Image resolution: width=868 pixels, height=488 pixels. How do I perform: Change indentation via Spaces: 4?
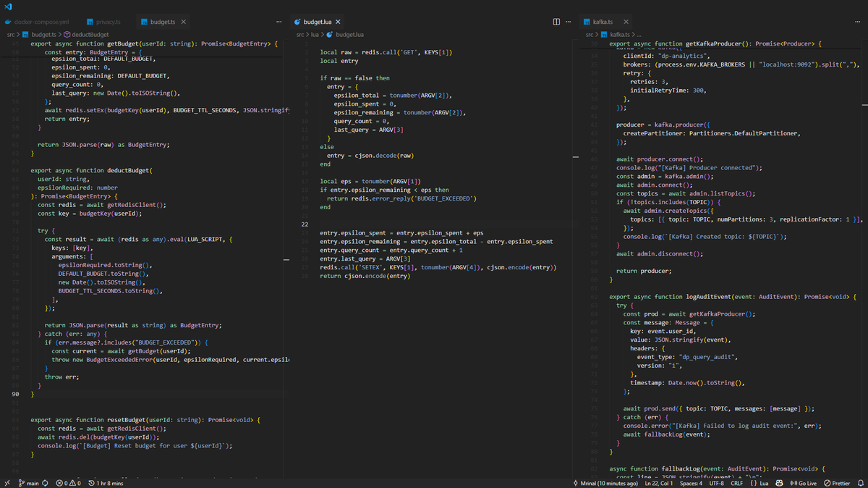(x=692, y=483)
